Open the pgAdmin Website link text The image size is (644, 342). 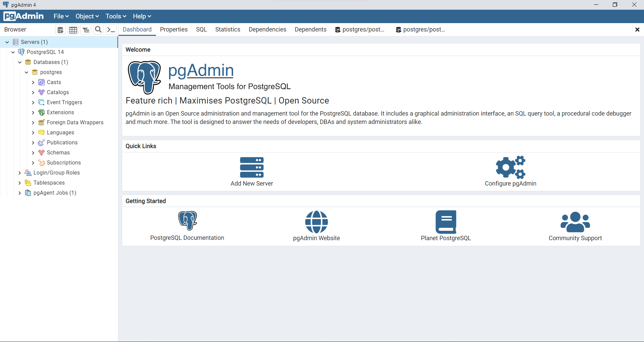click(x=316, y=238)
